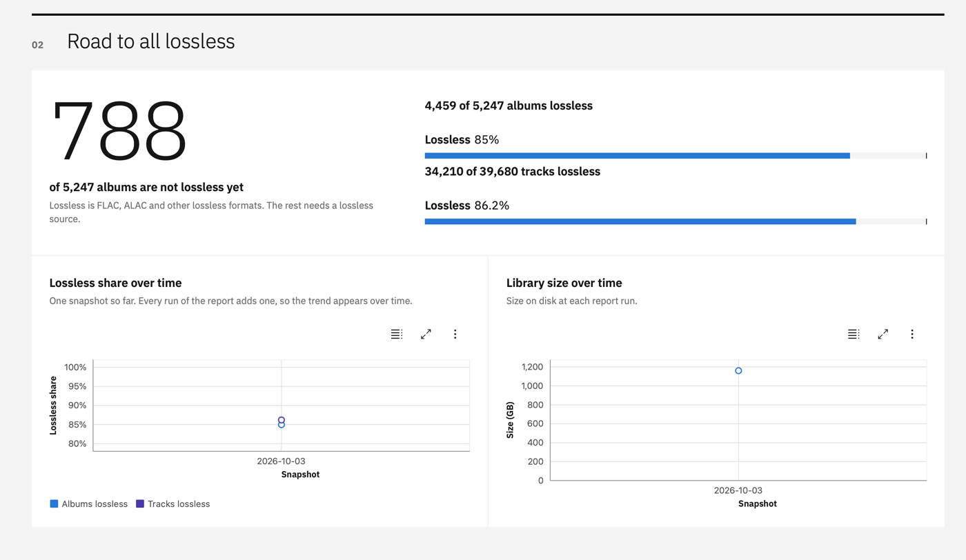Toggle the Albums lossless legend swatch
966x560 pixels.
(x=54, y=504)
